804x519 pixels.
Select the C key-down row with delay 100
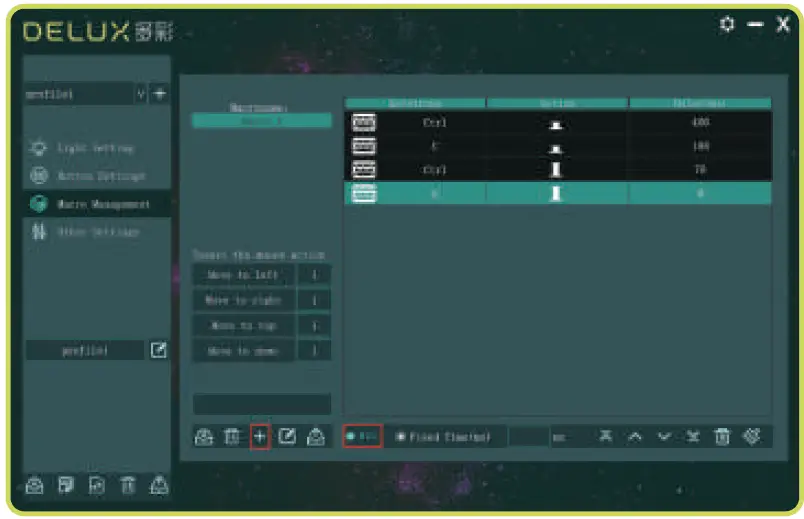point(558,147)
